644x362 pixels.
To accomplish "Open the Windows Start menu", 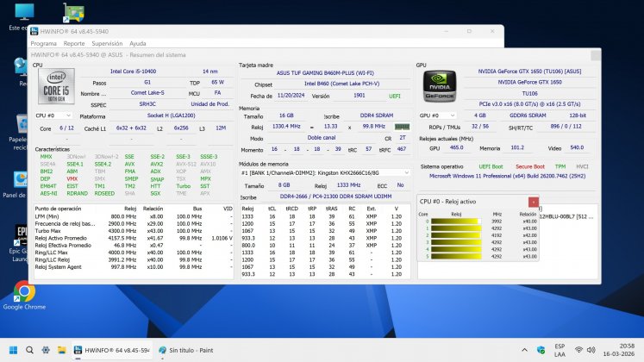I will (x=13, y=351).
